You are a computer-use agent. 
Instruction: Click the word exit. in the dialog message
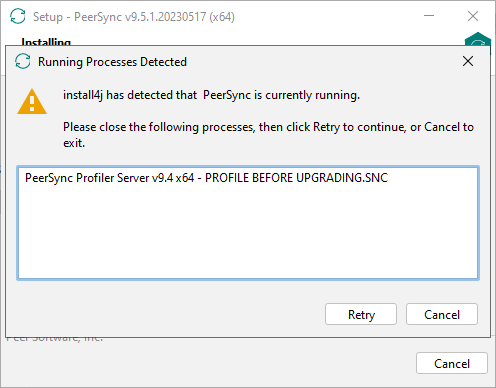click(x=74, y=143)
